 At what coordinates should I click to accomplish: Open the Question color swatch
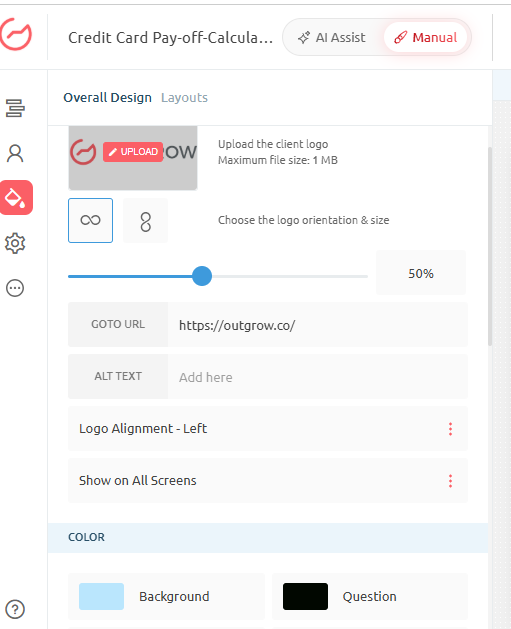pyautogui.click(x=305, y=597)
